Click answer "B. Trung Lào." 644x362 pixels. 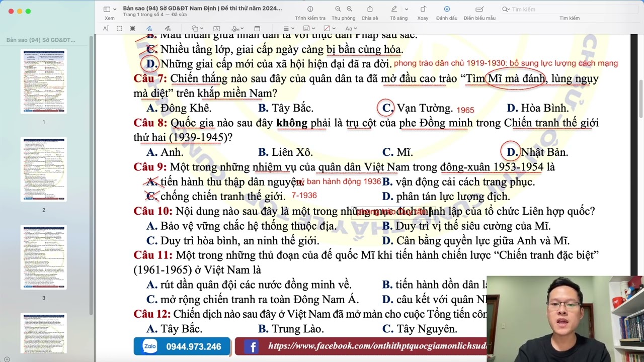pyautogui.click(x=291, y=329)
